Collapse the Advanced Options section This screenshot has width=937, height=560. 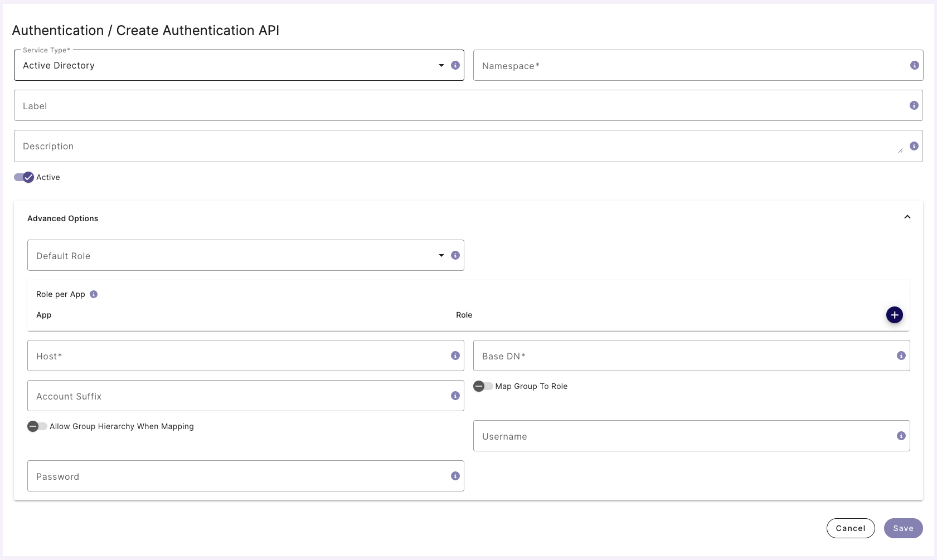pyautogui.click(x=907, y=217)
